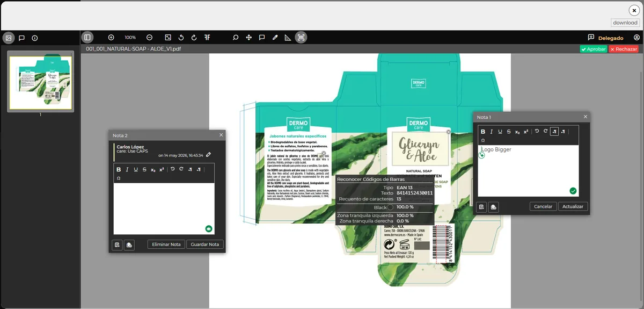Open the comments panel tab icon

tap(21, 38)
